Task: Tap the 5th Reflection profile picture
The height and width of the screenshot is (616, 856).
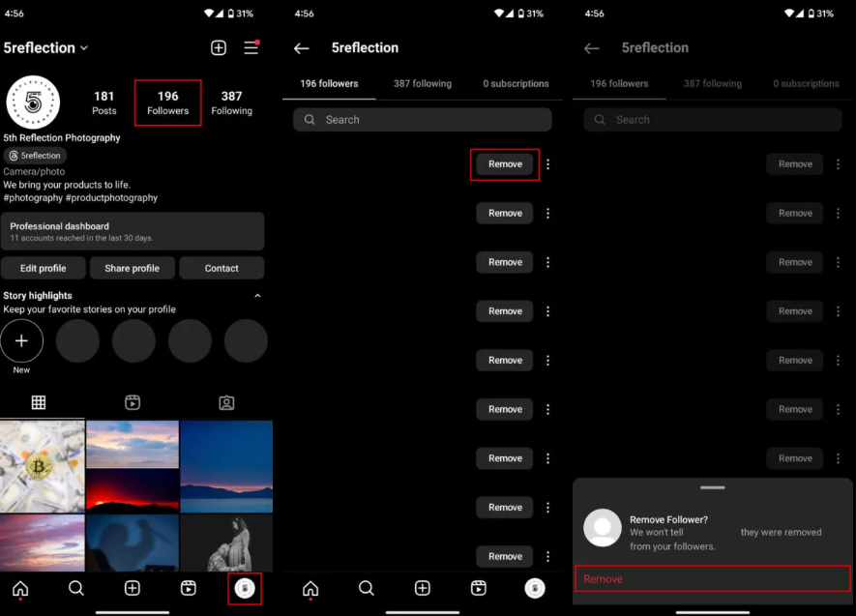Action: coord(33,103)
